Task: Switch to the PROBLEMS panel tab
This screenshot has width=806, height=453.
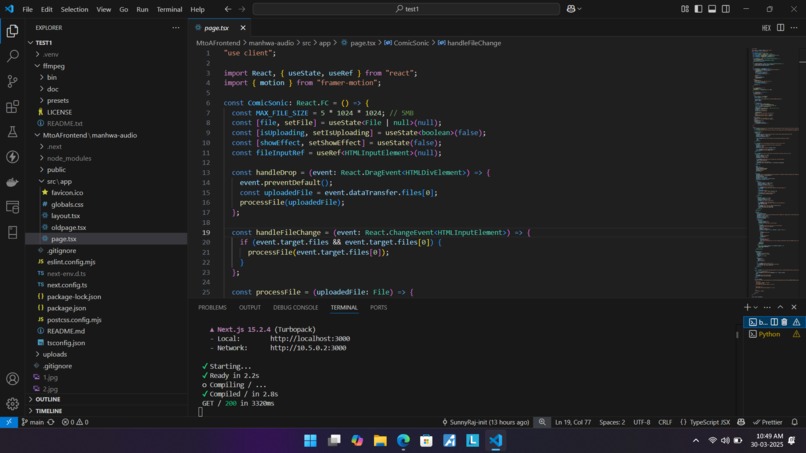Action: tap(212, 307)
